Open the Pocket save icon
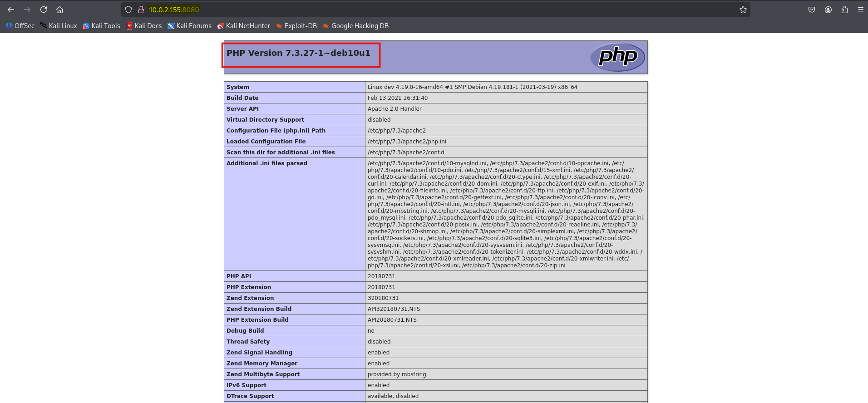 [812, 10]
